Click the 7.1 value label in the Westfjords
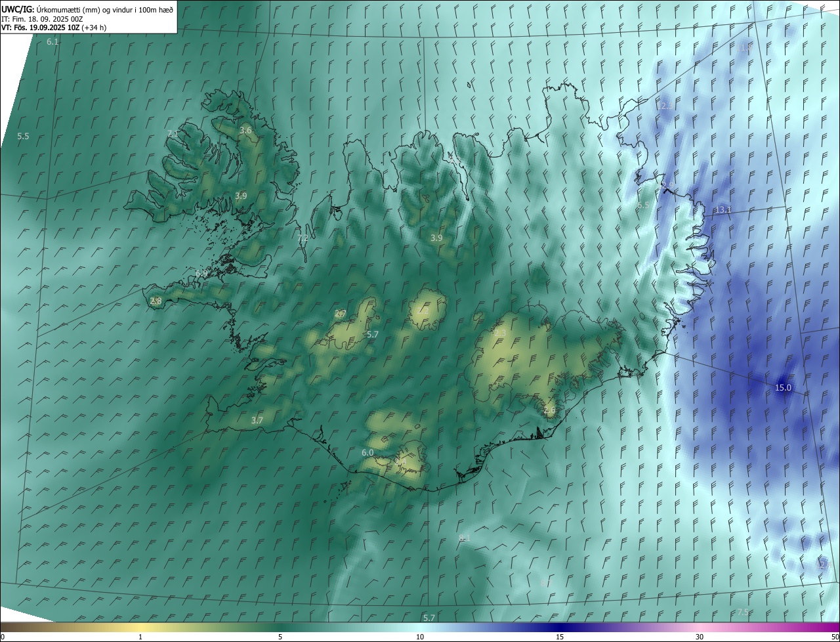 tap(173, 133)
